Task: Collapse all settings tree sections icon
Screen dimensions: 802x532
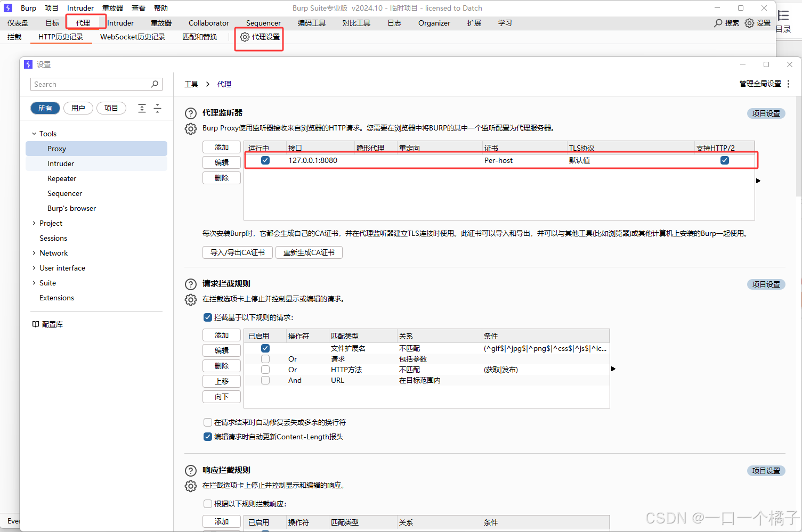Action: (157, 108)
